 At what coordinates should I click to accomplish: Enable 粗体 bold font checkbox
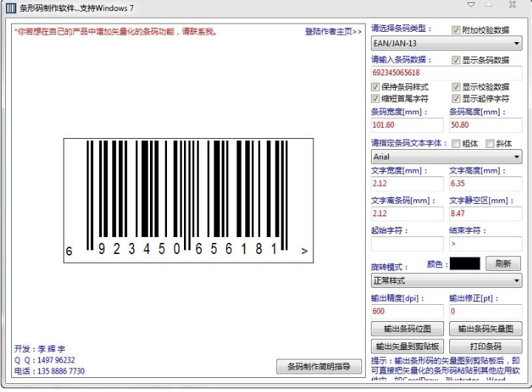tap(456, 143)
